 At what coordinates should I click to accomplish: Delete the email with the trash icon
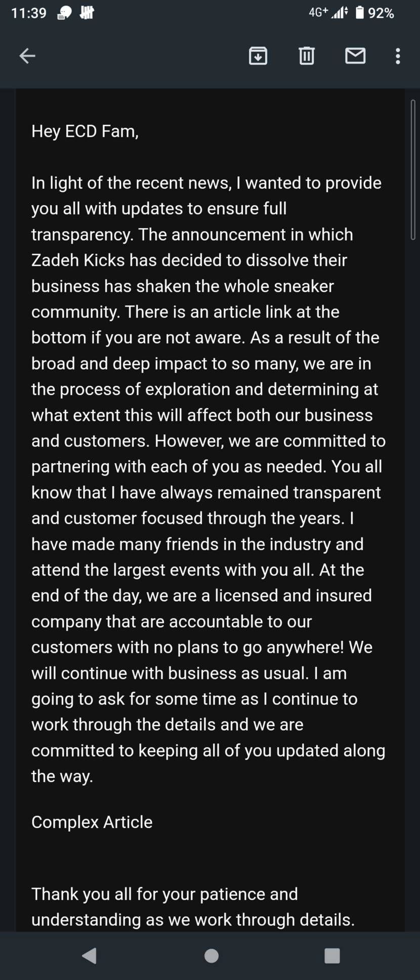point(307,56)
